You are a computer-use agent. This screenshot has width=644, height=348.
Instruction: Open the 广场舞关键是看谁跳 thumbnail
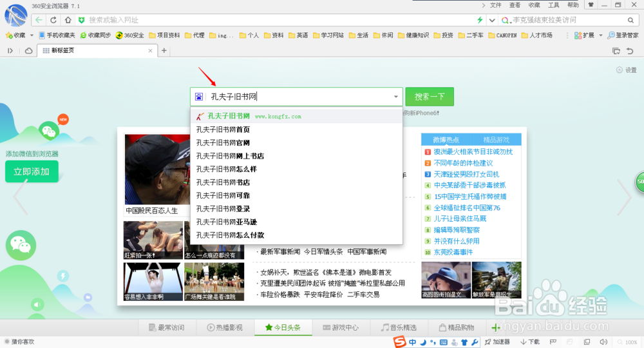click(x=214, y=282)
